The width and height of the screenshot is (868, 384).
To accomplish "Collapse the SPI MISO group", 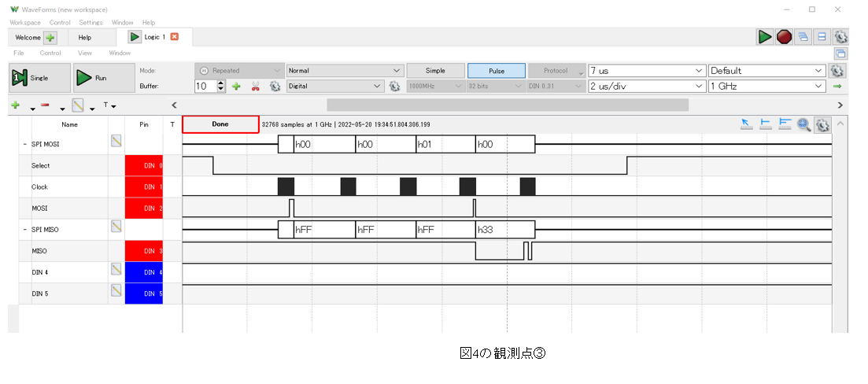I will click(x=24, y=230).
